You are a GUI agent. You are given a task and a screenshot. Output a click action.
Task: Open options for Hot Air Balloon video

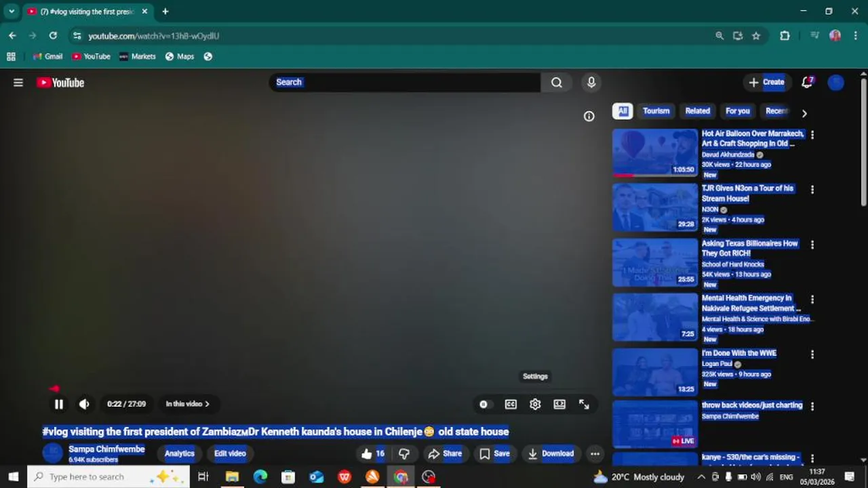(x=812, y=135)
